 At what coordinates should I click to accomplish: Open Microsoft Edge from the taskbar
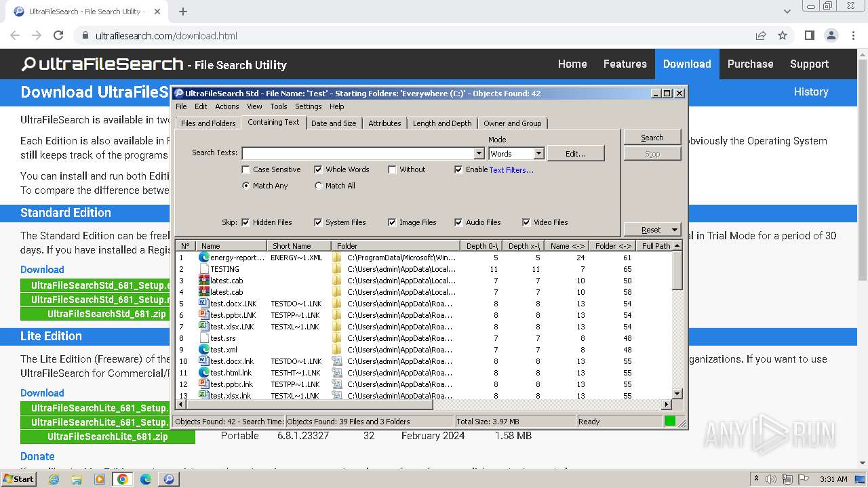(146, 479)
